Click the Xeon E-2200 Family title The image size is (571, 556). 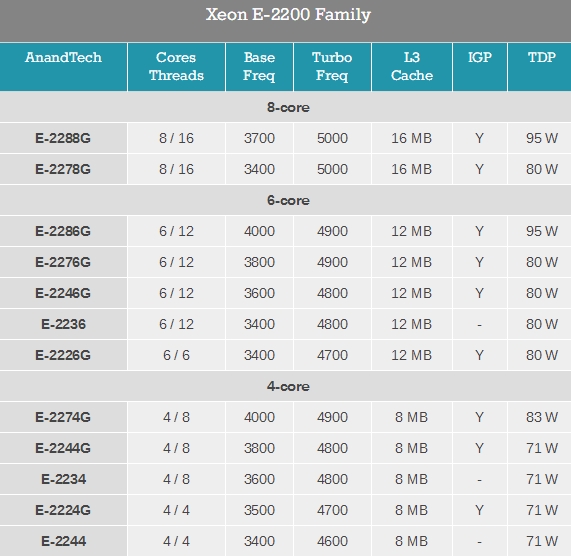288,15
